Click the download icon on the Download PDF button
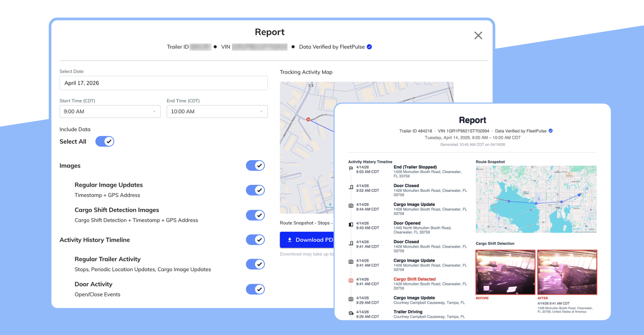Screen dimensions: 644x335 click(289, 240)
